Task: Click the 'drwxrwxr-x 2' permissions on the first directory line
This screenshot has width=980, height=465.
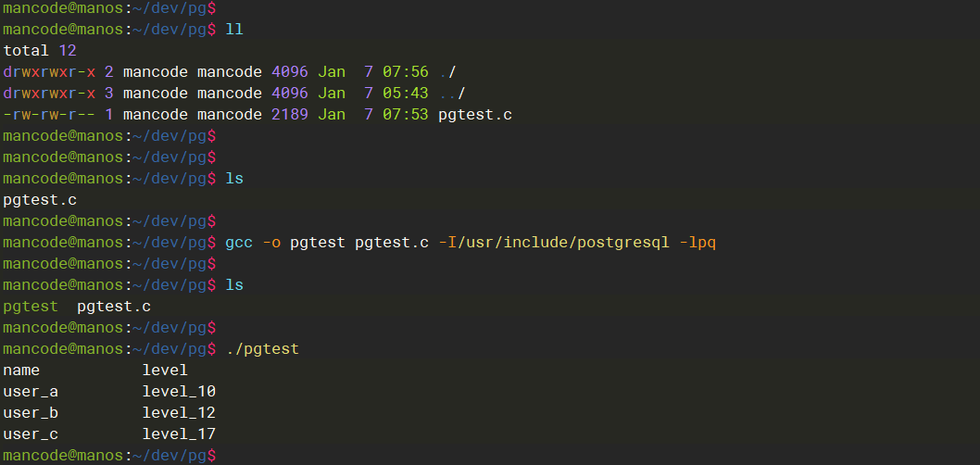Action: 57,72
